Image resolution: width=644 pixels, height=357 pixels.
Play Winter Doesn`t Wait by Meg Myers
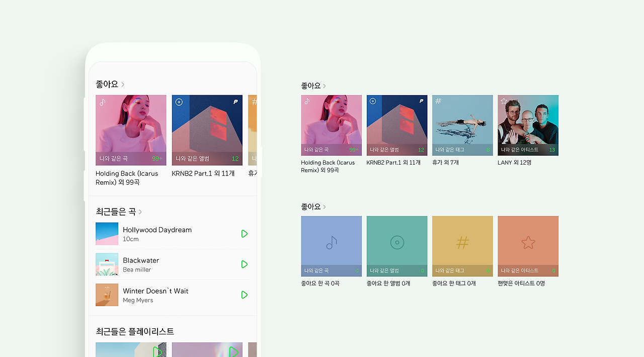tap(245, 295)
